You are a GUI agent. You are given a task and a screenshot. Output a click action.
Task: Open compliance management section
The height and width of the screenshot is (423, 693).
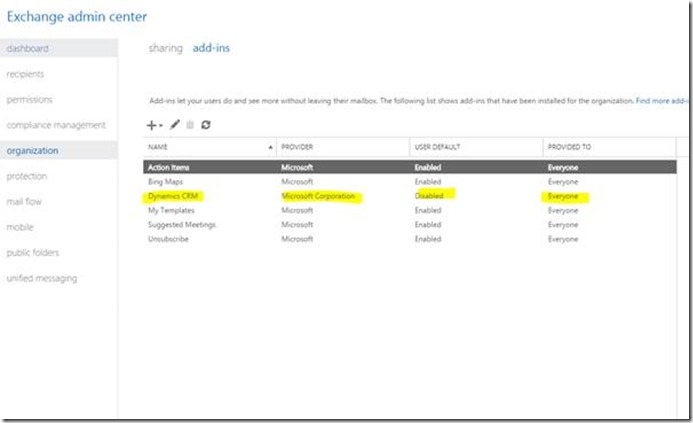coord(55,125)
